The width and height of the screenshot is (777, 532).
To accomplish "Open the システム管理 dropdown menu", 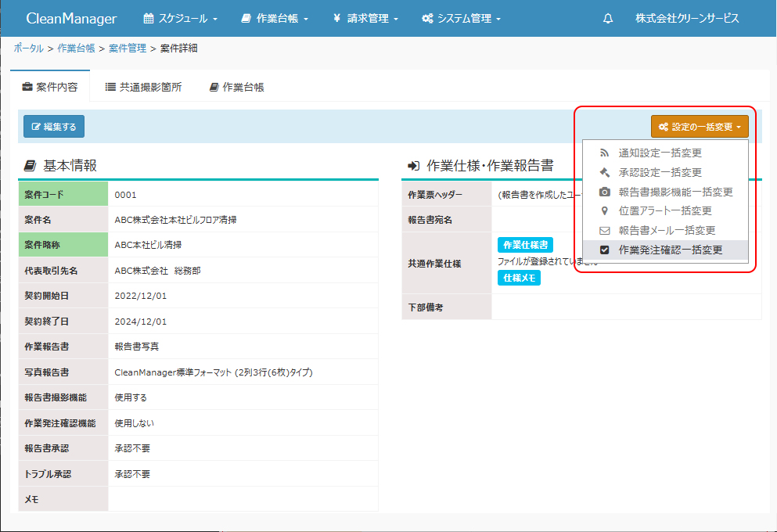I will tap(461, 19).
